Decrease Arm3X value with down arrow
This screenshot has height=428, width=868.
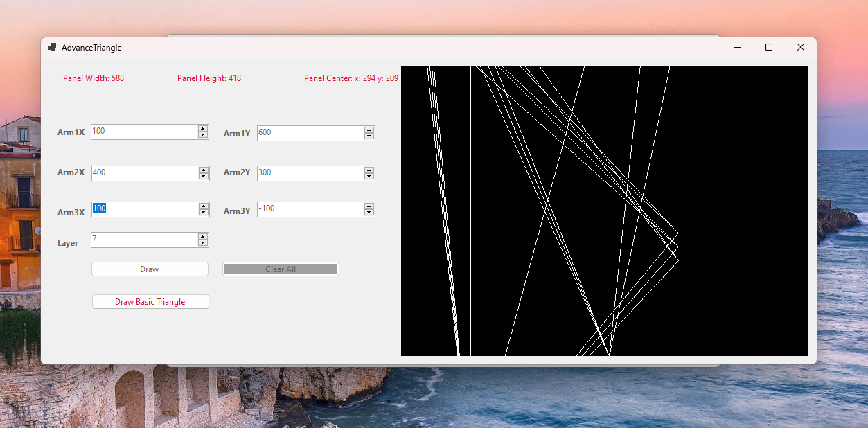click(203, 213)
